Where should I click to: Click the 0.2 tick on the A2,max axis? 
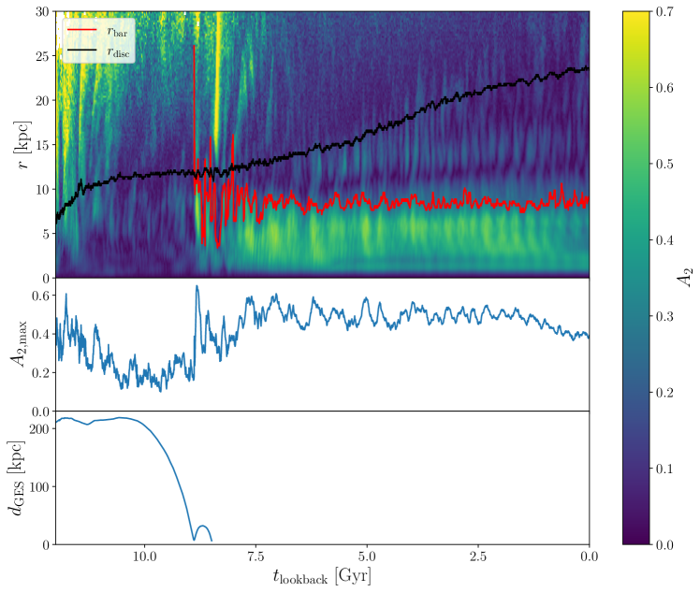[x=41, y=373]
